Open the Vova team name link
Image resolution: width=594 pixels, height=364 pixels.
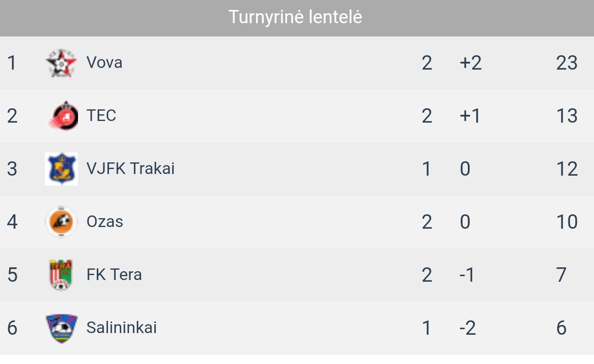[x=105, y=63]
